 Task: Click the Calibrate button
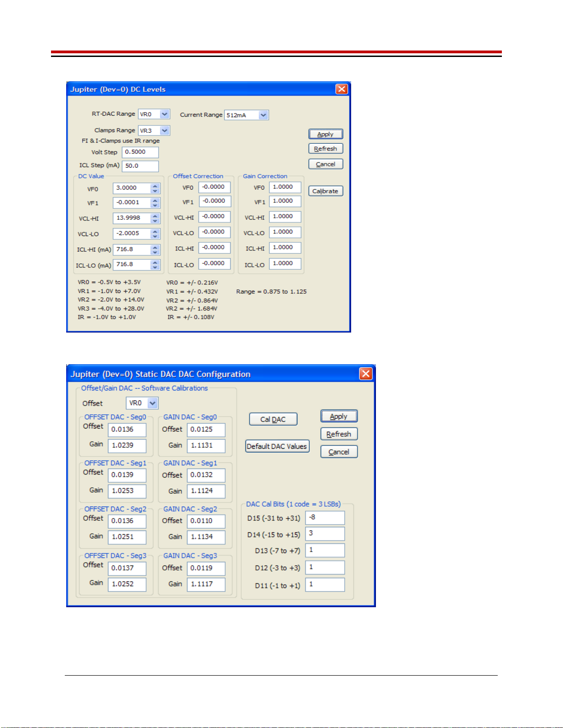point(325,191)
